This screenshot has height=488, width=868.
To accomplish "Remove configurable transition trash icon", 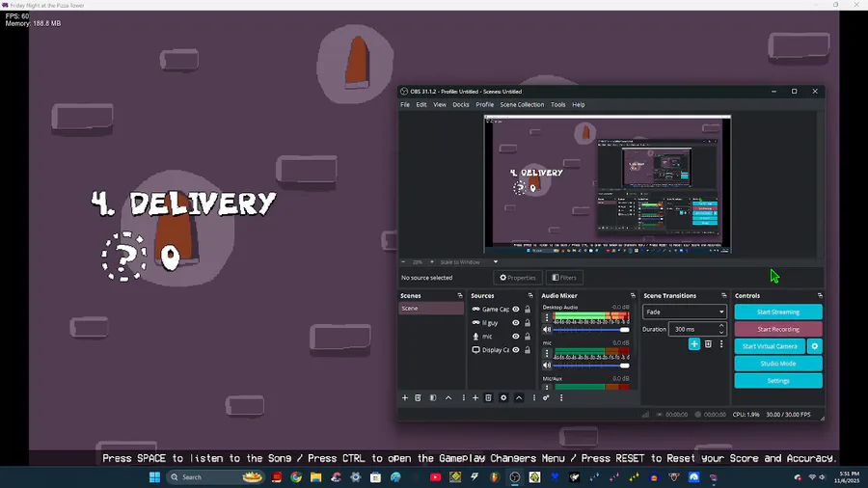I will pyautogui.click(x=708, y=344).
